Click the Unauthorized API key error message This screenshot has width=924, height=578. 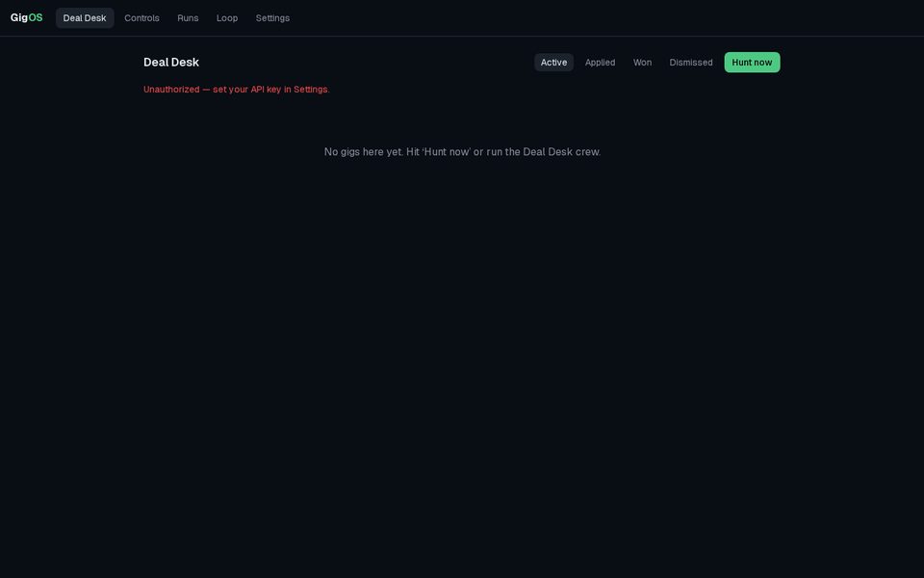[x=237, y=89]
